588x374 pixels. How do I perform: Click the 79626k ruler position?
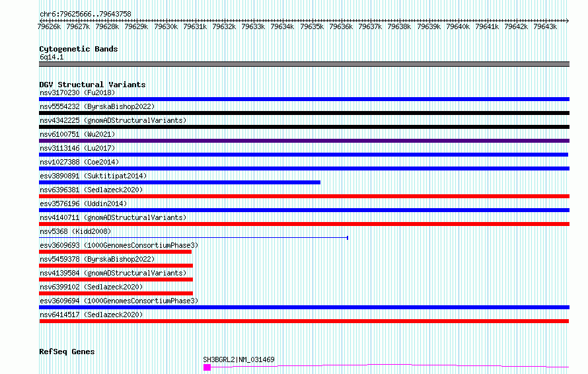click(x=49, y=26)
